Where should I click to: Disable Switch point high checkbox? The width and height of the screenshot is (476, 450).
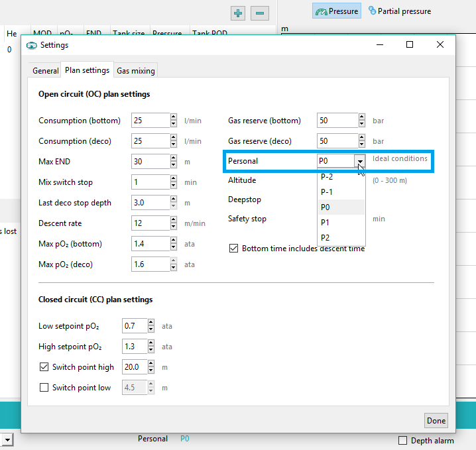coord(44,367)
